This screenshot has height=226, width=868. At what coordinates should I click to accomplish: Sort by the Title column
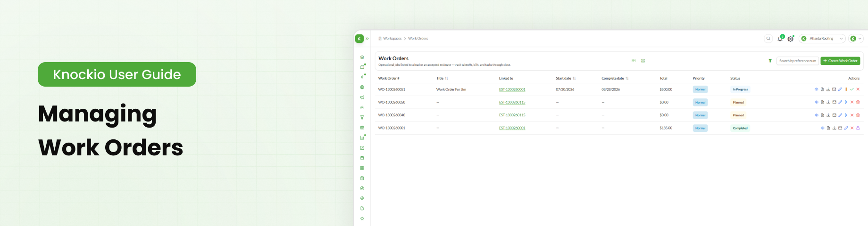(442, 78)
